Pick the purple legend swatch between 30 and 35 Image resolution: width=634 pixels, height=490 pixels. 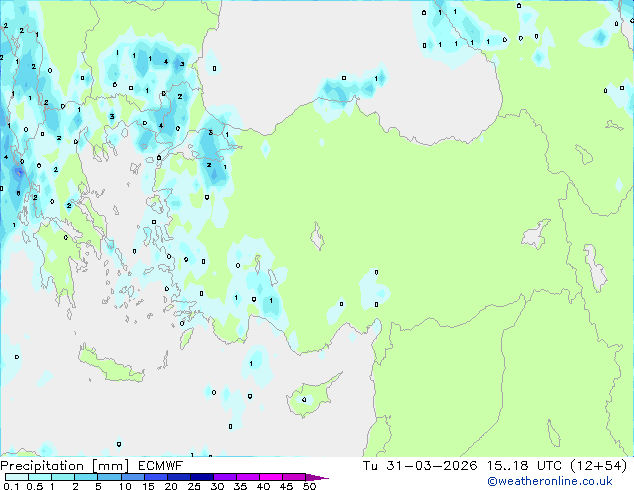224,477
